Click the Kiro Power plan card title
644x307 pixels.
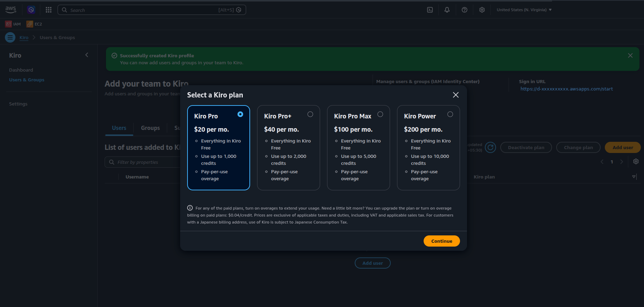pyautogui.click(x=420, y=116)
